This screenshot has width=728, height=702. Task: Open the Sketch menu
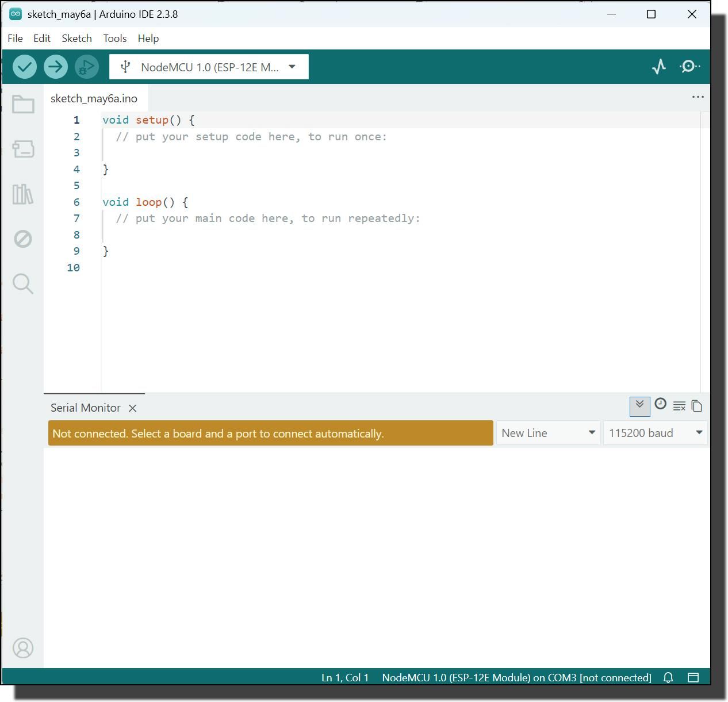coord(77,39)
